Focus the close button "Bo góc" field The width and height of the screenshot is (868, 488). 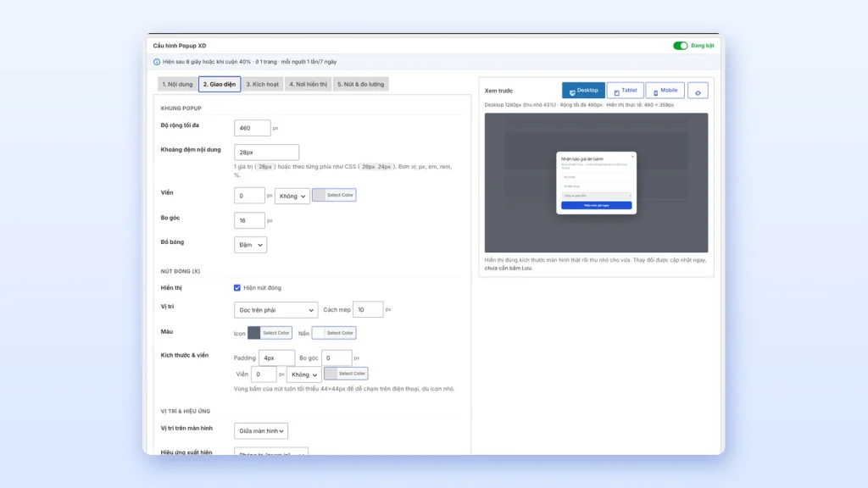337,358
